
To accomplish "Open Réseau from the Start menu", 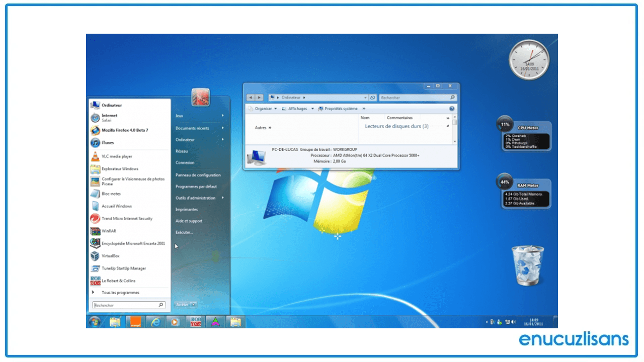I will [x=182, y=151].
